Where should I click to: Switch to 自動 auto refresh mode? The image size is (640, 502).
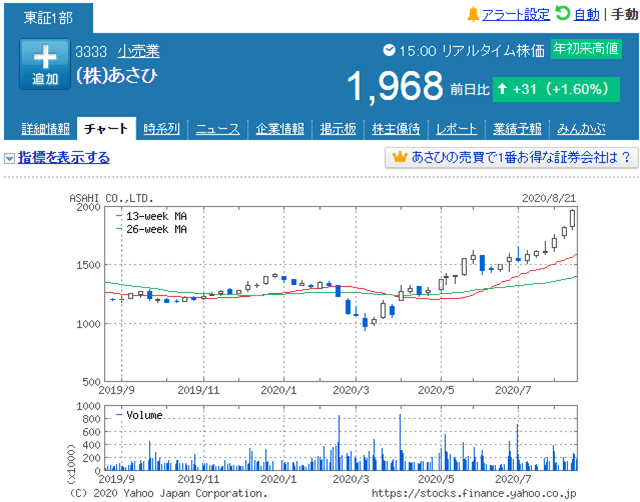pyautogui.click(x=586, y=15)
